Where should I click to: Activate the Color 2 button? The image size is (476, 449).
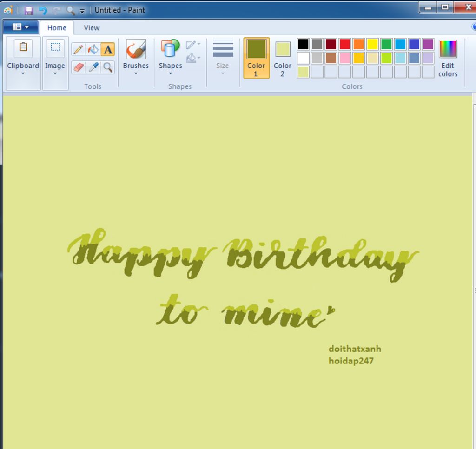point(283,58)
